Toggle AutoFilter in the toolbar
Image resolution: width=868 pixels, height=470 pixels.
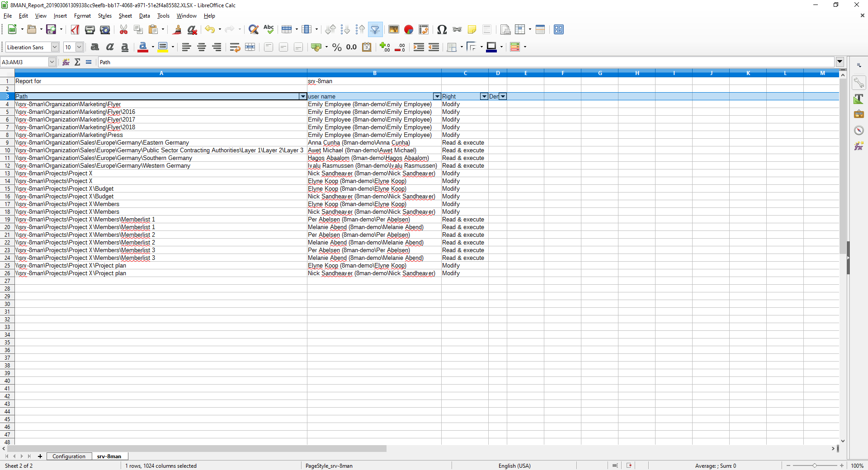[x=376, y=29]
